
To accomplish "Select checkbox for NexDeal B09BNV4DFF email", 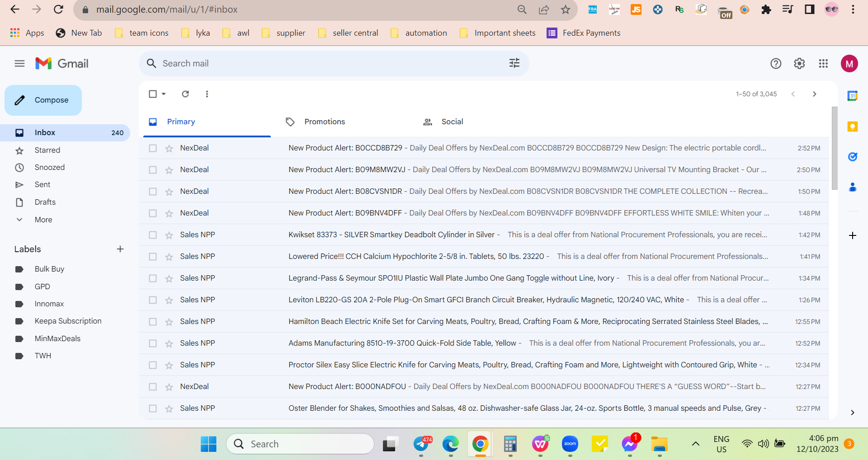I will [153, 213].
